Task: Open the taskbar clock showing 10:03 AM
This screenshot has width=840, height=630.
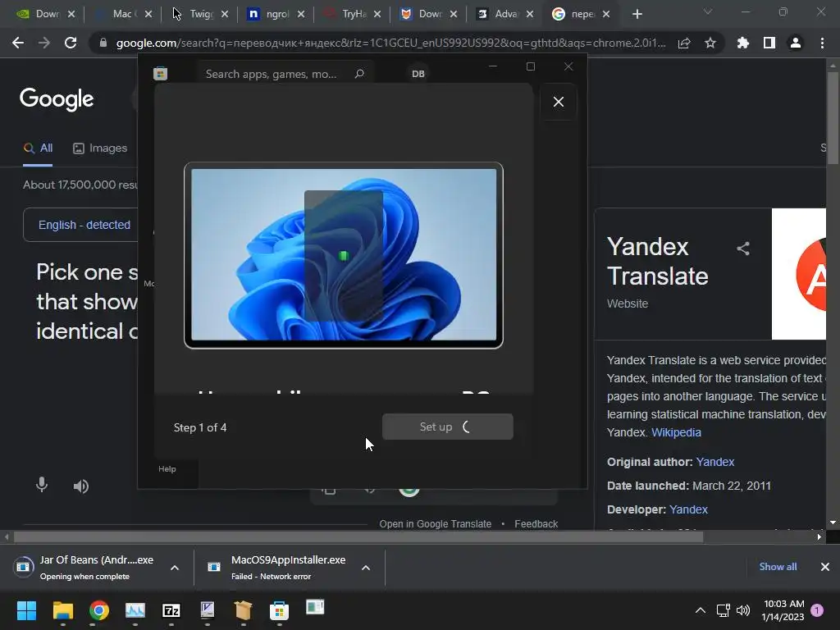Action: pyautogui.click(x=783, y=610)
